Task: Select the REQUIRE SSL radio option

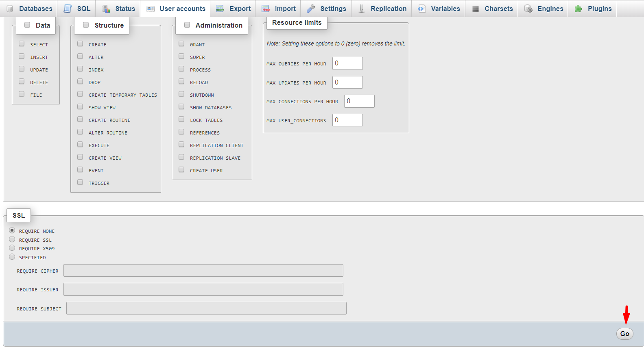Action: (12, 239)
